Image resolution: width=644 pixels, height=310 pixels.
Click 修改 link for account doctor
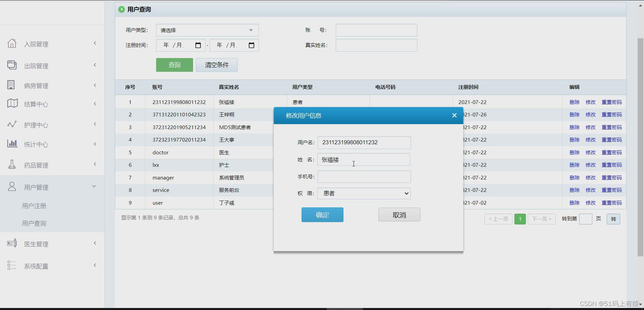click(591, 152)
